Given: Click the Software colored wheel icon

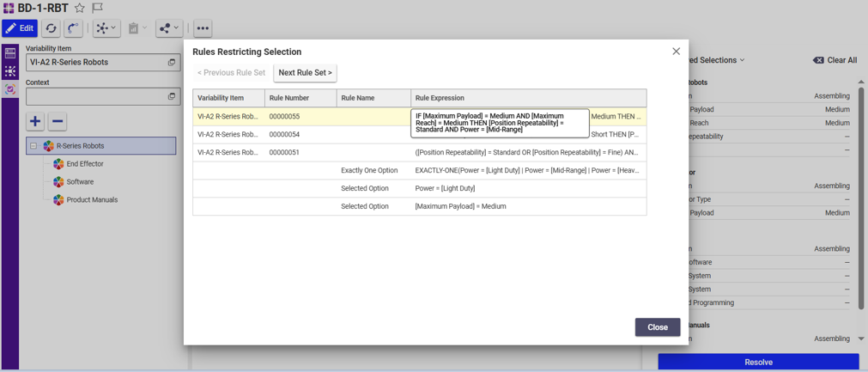Looking at the screenshot, I should pos(58,181).
